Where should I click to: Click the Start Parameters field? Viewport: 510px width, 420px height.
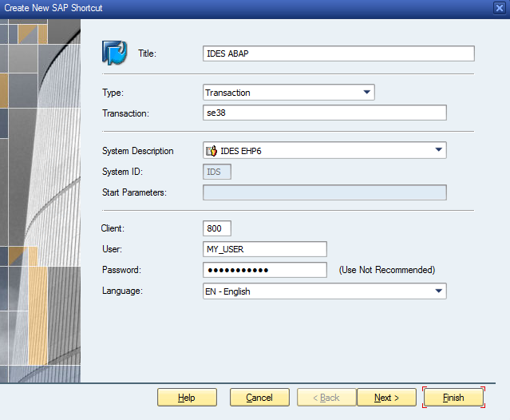[x=325, y=192]
